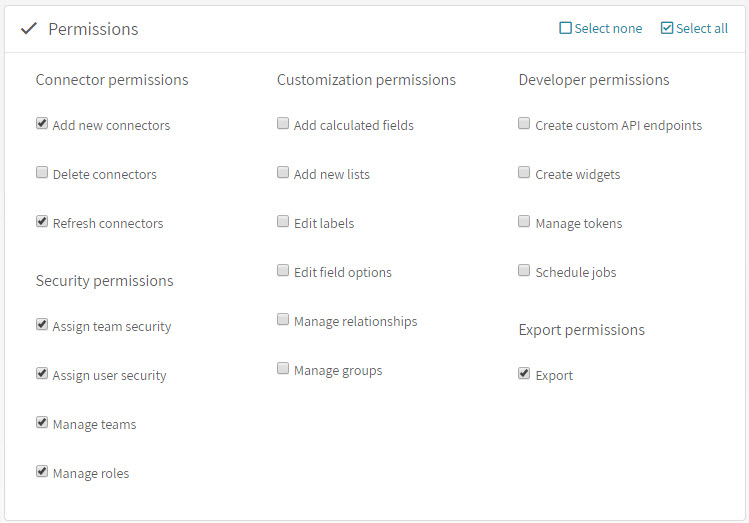Enable Manage relationships permission
This screenshot has height=523, width=749.
tap(283, 319)
